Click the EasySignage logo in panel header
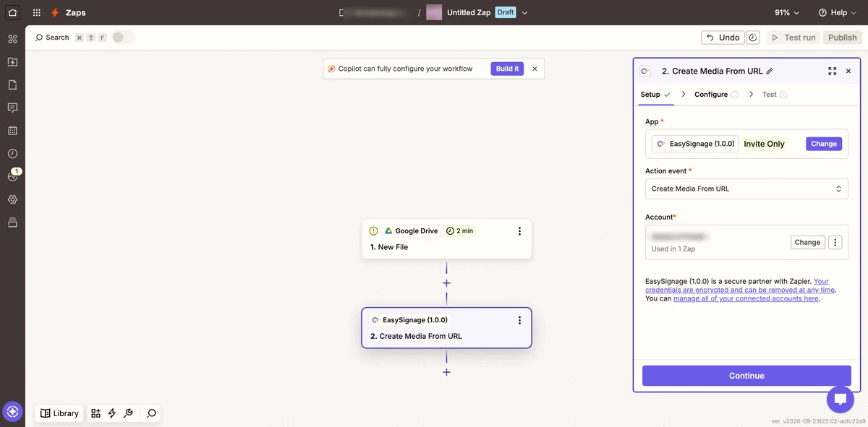The width and height of the screenshot is (868, 427). tap(646, 72)
